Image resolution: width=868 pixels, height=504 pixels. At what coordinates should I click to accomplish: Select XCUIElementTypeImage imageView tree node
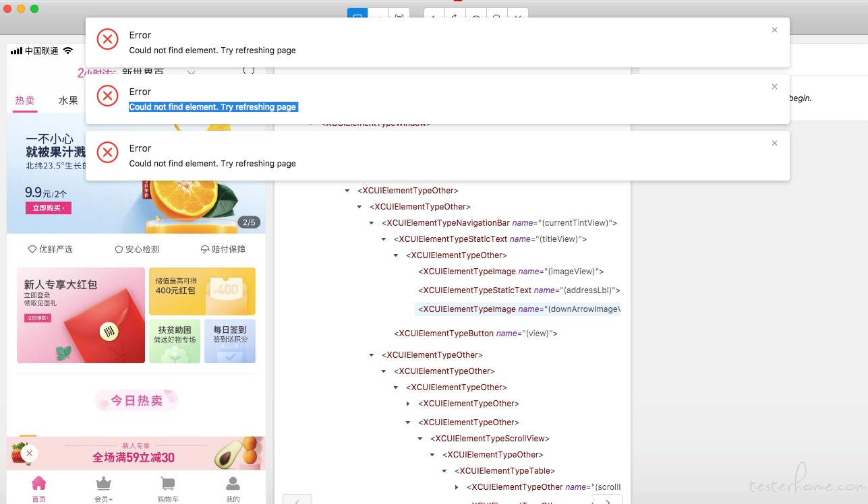[x=511, y=272]
